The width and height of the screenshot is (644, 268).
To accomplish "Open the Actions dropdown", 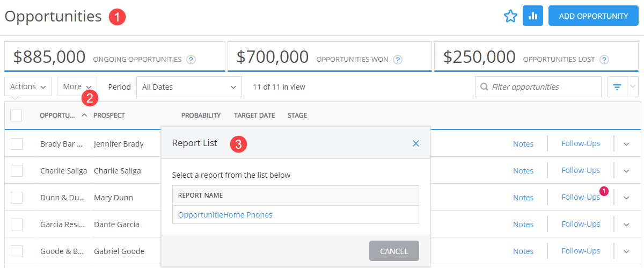I will pyautogui.click(x=28, y=86).
